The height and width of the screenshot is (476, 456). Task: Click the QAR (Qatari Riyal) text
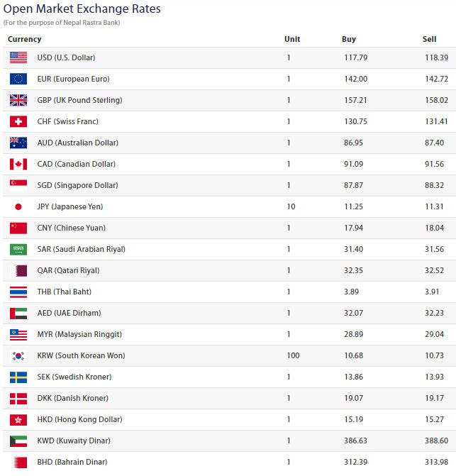coord(68,270)
